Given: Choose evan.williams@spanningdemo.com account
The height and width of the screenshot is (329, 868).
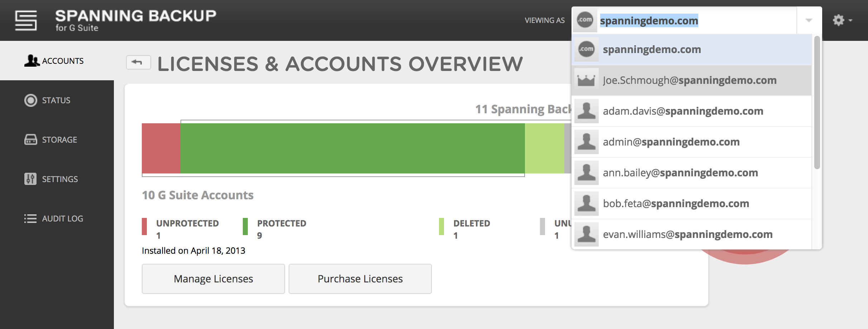Looking at the screenshot, I should point(692,234).
